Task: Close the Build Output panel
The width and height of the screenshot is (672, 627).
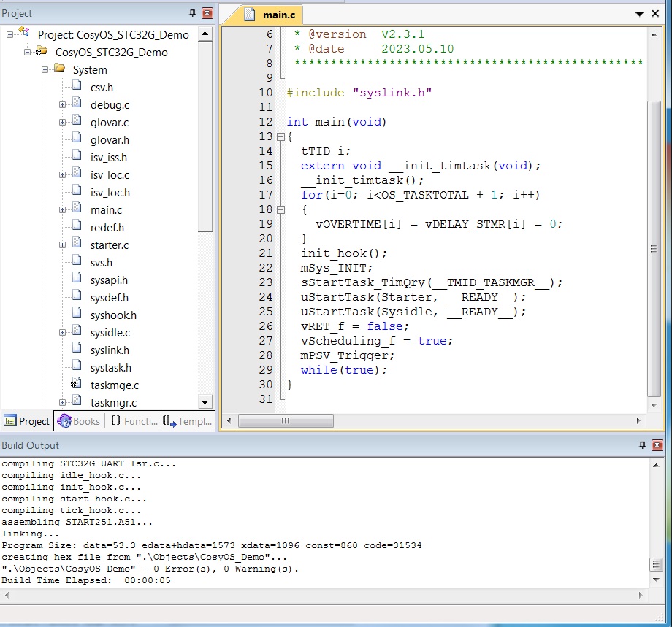Action: [657, 445]
